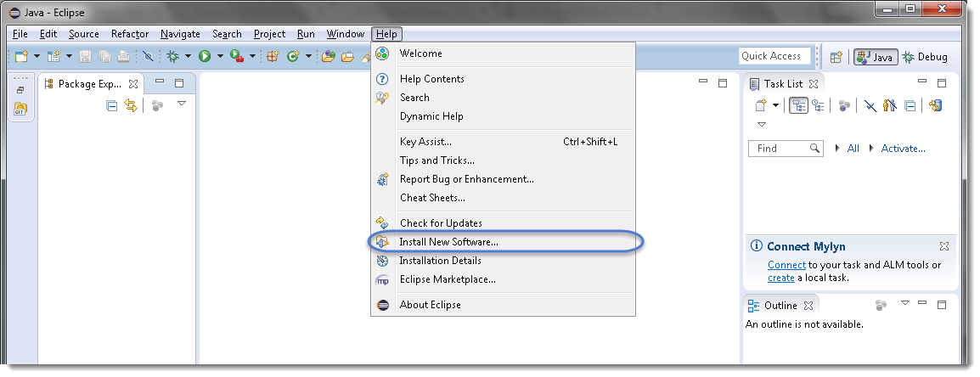980x377 pixels.
Task: Open the Navigate menu
Action: tap(180, 34)
